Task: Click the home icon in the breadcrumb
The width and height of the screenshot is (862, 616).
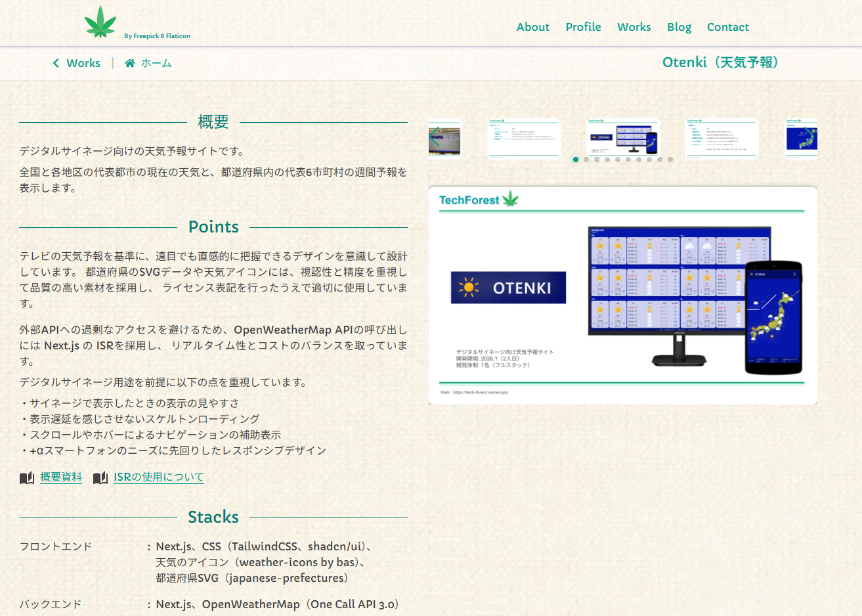Action: coord(130,63)
